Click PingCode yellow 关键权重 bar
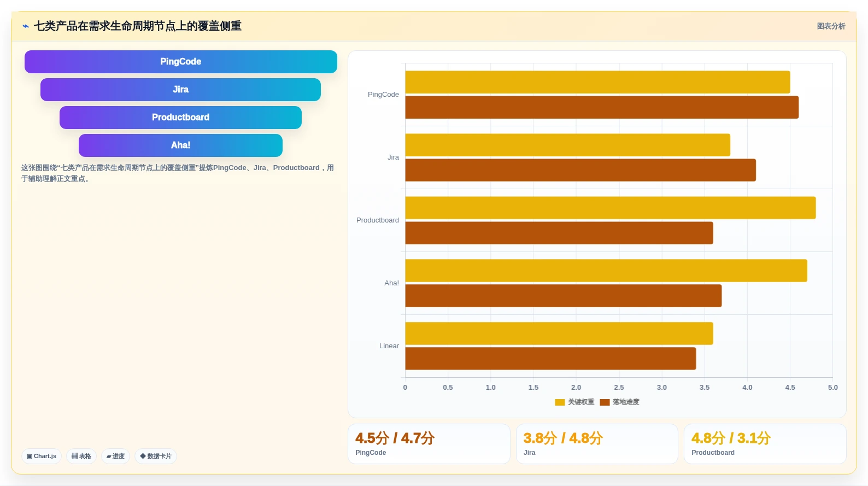This screenshot has height=486, width=868. (x=597, y=82)
